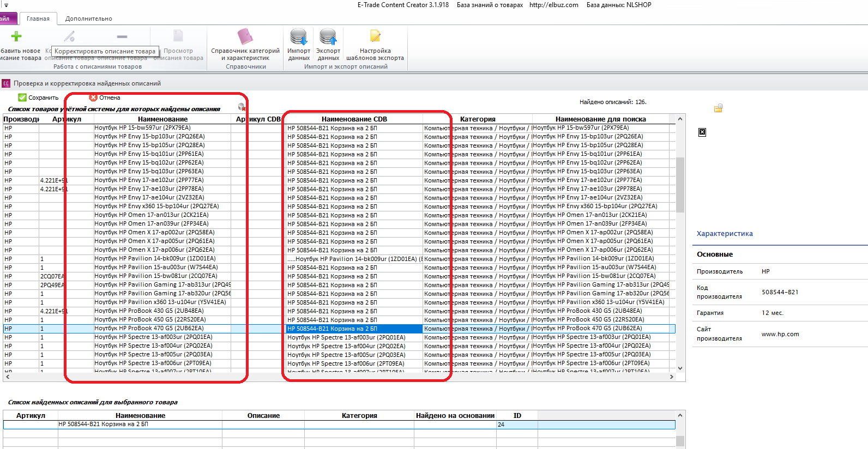Viewport: 868px width, 449px height.
Task: Click the broken image placeholder in the details panel
Action: tap(702, 132)
